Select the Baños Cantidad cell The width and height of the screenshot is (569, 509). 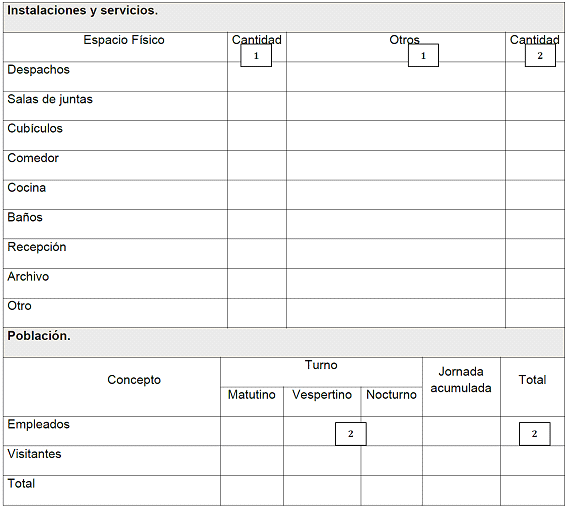[257, 224]
